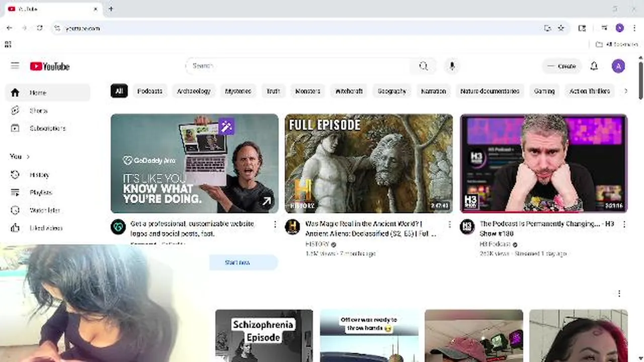The height and width of the screenshot is (362, 644).
Task: Select the Geography filter chip
Action: 392,91
